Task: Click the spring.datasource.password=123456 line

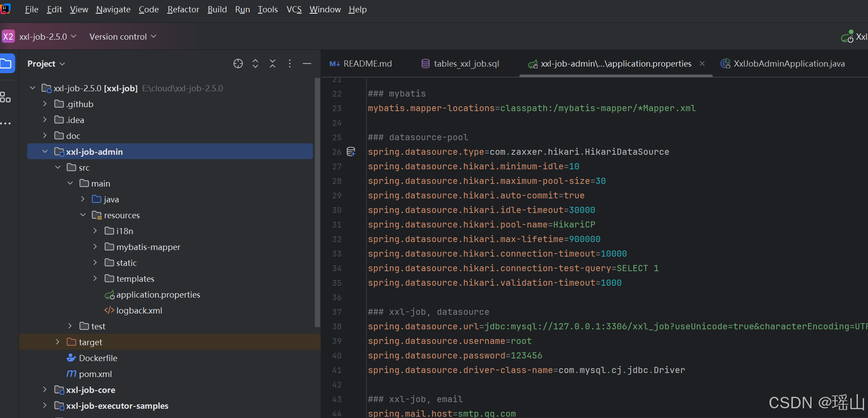Action: [x=455, y=356]
